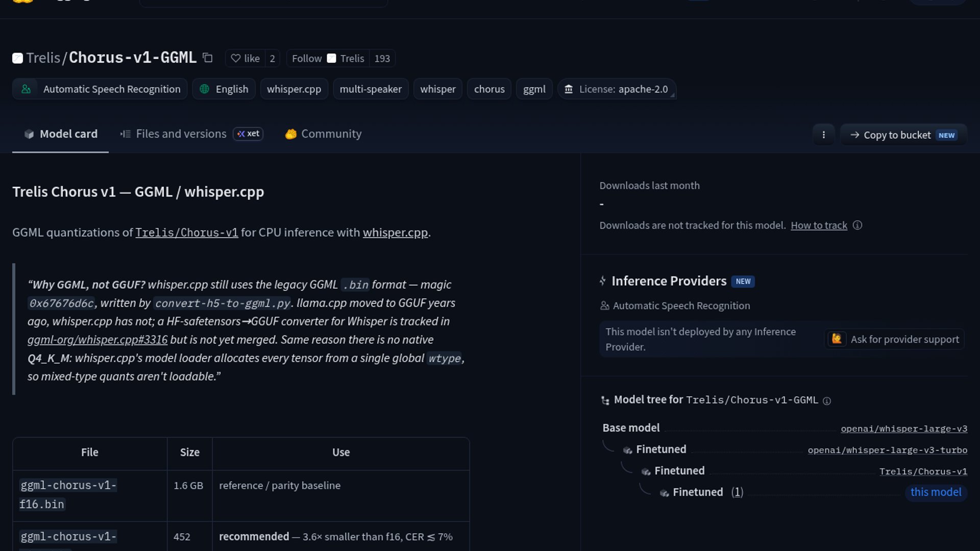Click the Copy to bucket button
This screenshot has width=980, height=551.
[903, 135]
